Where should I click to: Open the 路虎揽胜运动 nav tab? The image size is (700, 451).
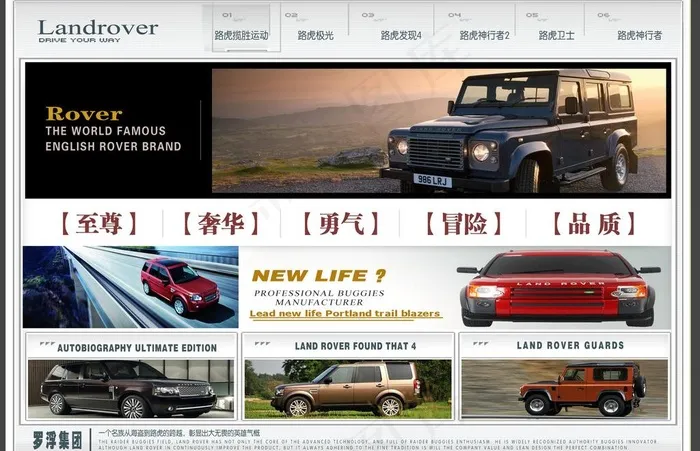pyautogui.click(x=242, y=35)
